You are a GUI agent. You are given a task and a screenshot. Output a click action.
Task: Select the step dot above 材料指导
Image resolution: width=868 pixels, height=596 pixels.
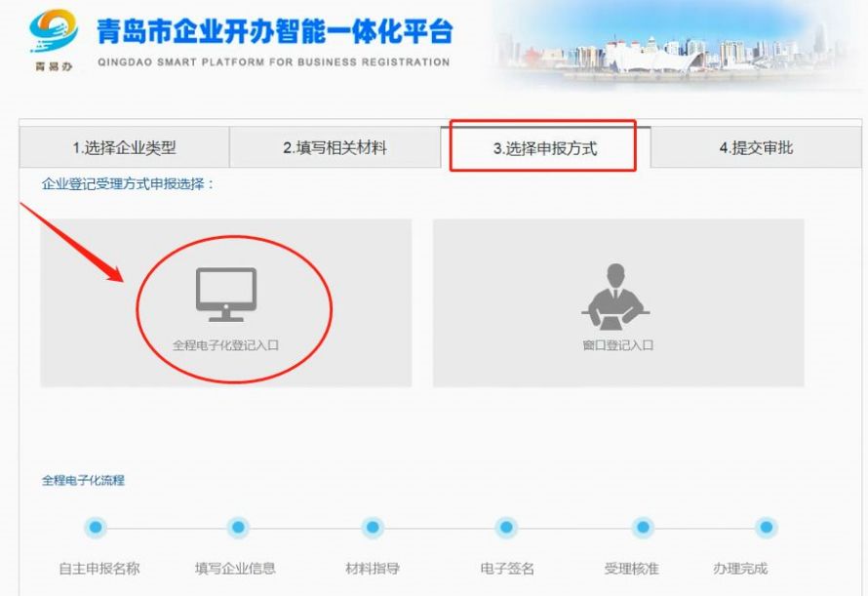point(372,528)
